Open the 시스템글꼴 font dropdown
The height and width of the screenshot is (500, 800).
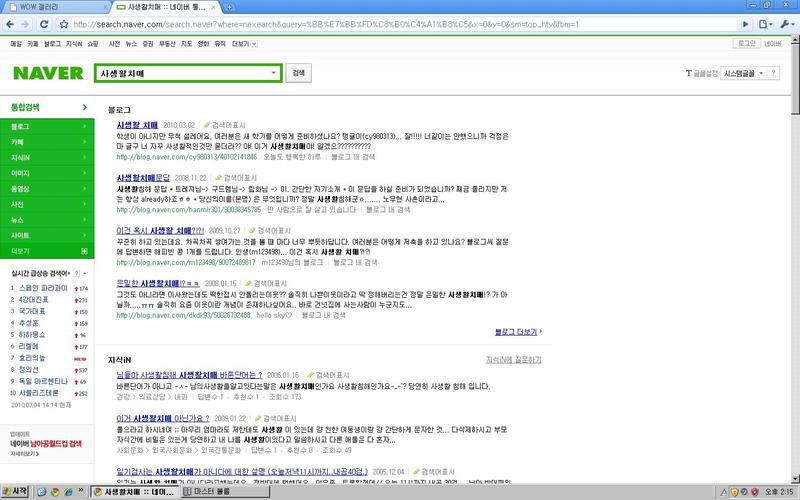743,73
